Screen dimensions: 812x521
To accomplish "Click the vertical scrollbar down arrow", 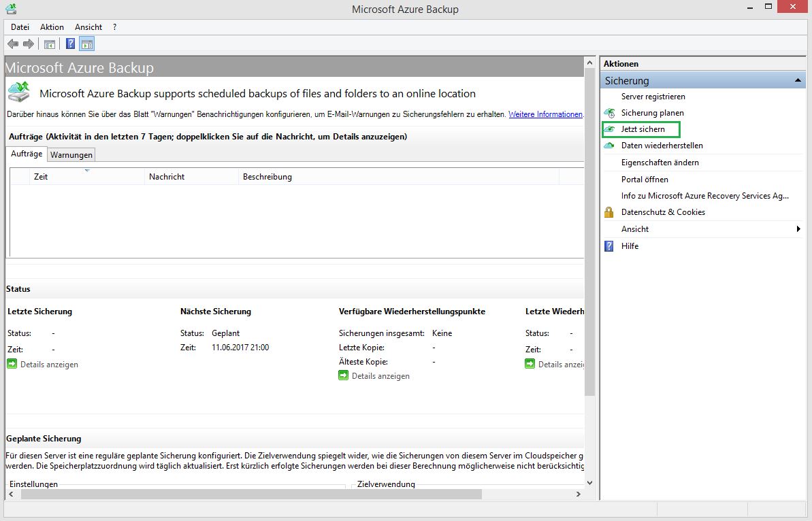I will point(589,481).
